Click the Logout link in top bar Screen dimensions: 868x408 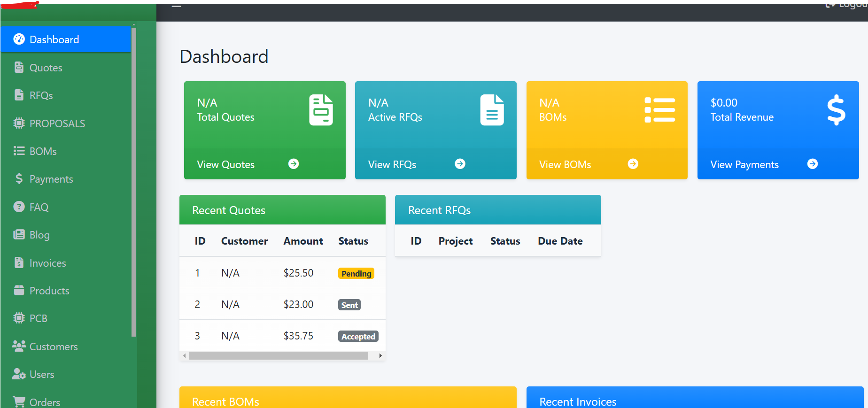(847, 5)
